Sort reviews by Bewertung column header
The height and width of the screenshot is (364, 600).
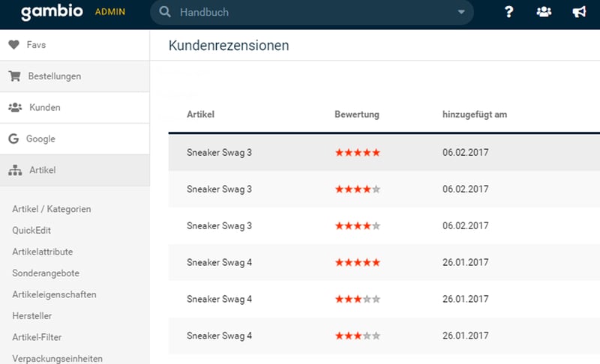(x=357, y=115)
